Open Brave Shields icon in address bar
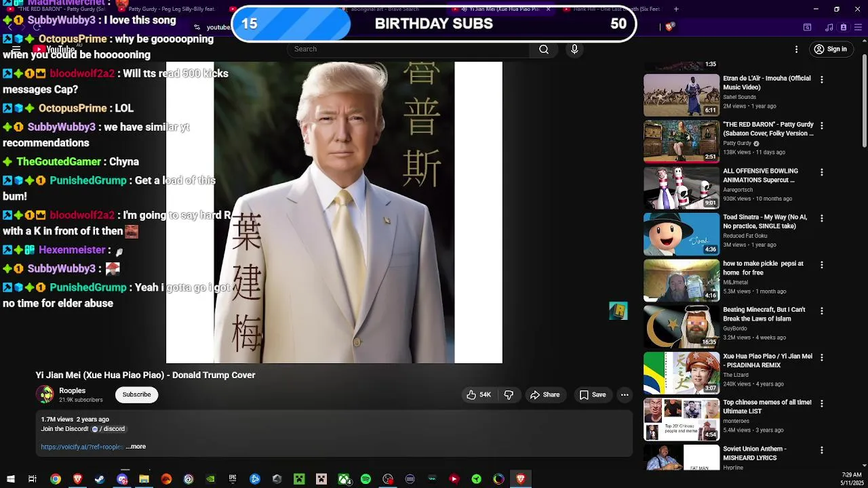868x488 pixels. click(669, 27)
